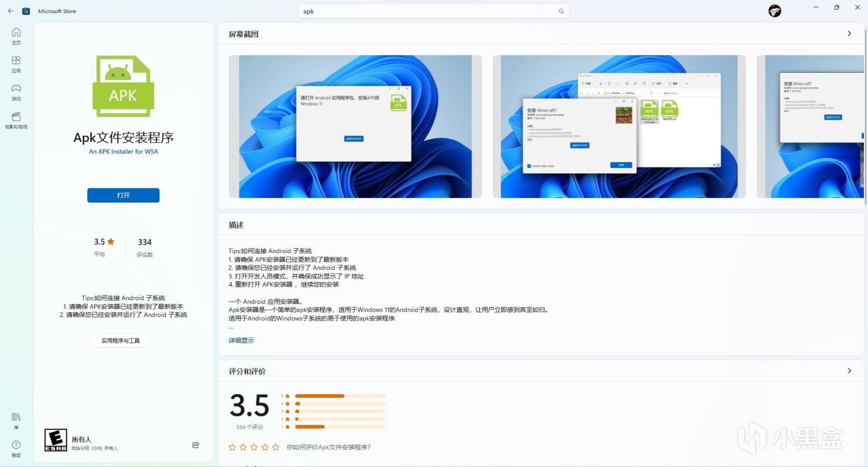Click the 5-star rating bar
Viewport: 868px width, 467px height.
[x=340, y=396]
